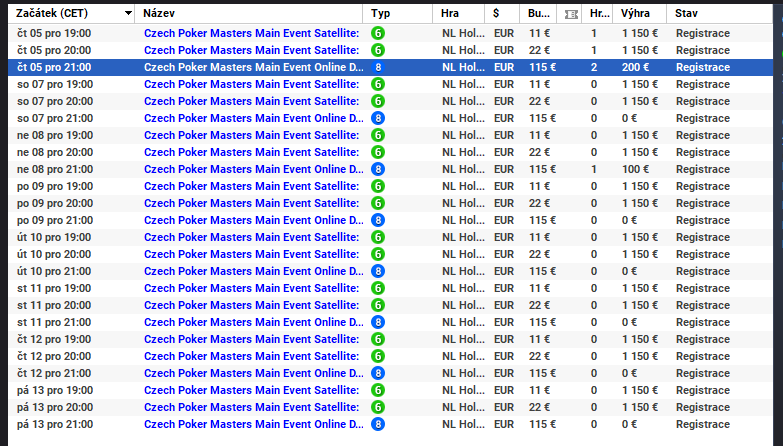783x446 pixels.
Task: Click the blue 8 icon for pá 13 pro 21:00
Action: [378, 424]
